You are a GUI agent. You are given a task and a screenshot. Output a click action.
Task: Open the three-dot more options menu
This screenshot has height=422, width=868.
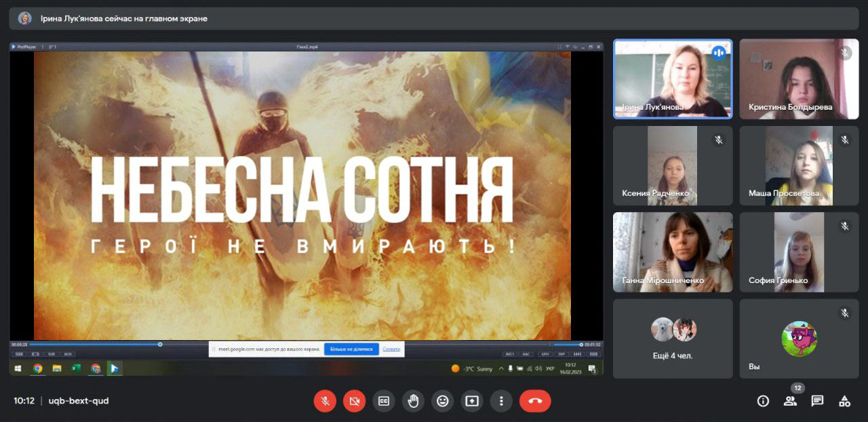[501, 401]
